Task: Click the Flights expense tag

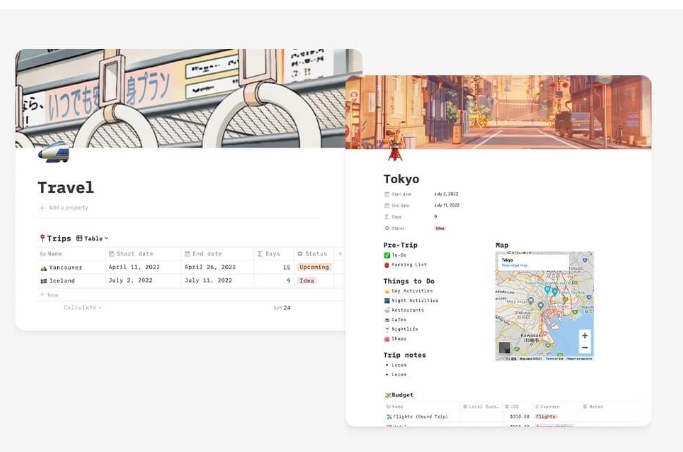Action: (x=545, y=417)
